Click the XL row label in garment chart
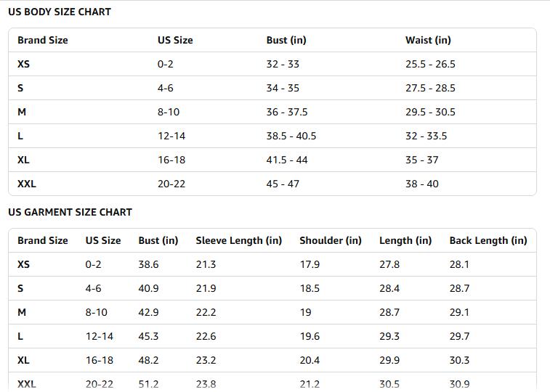550x392 pixels. coord(23,360)
